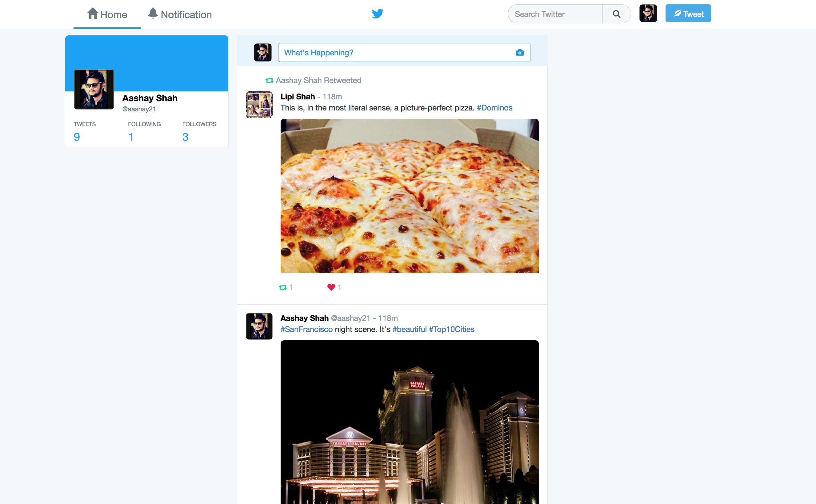Screen dimensions: 816x504
Task: Open Lipi Shah's profile name
Action: 298,97
